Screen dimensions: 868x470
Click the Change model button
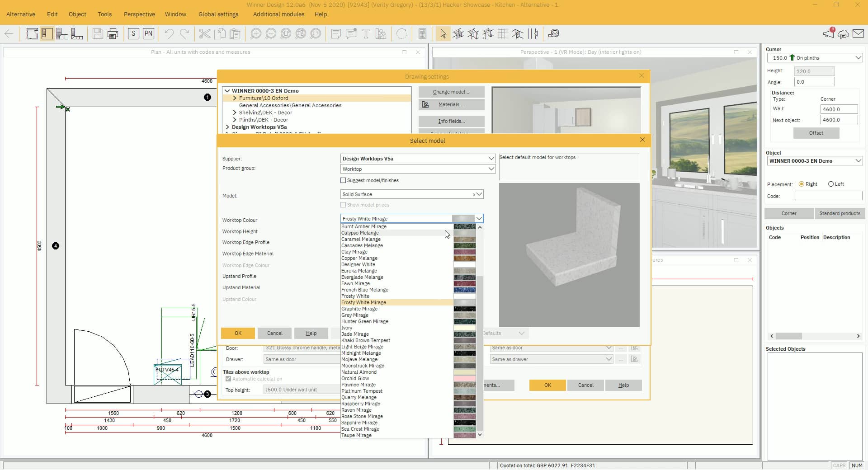click(x=451, y=92)
